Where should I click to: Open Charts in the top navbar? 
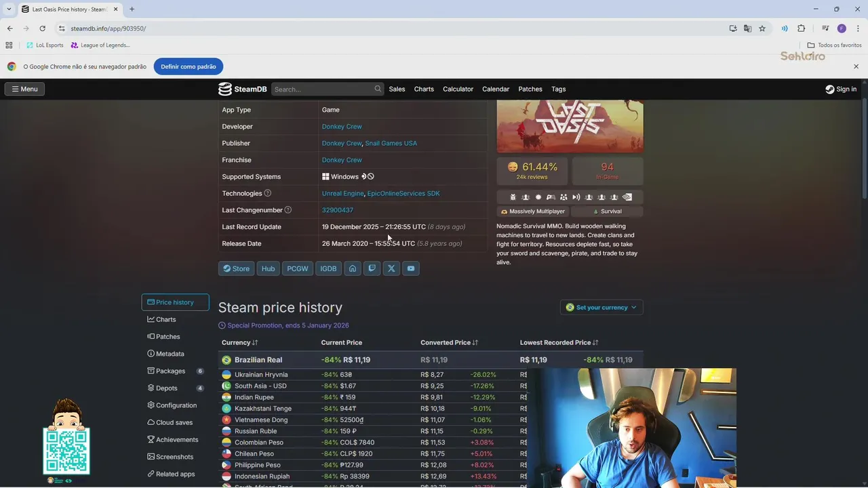pyautogui.click(x=424, y=89)
